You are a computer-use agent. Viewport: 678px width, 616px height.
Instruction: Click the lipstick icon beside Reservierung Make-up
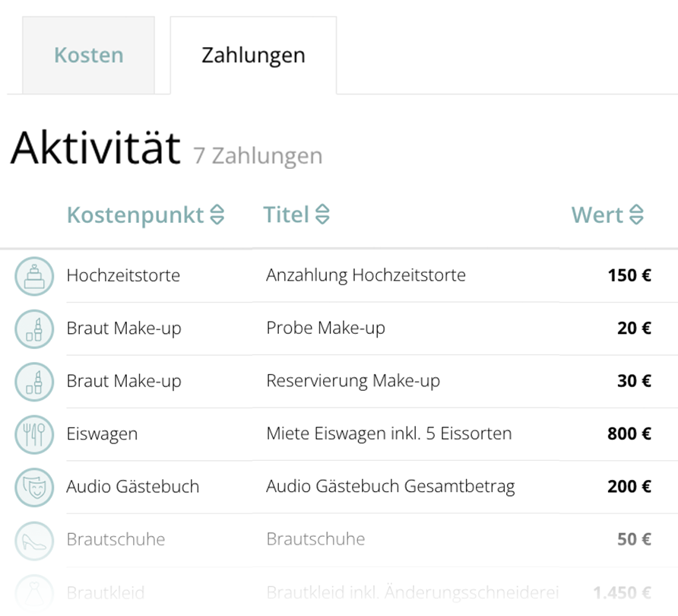34,382
